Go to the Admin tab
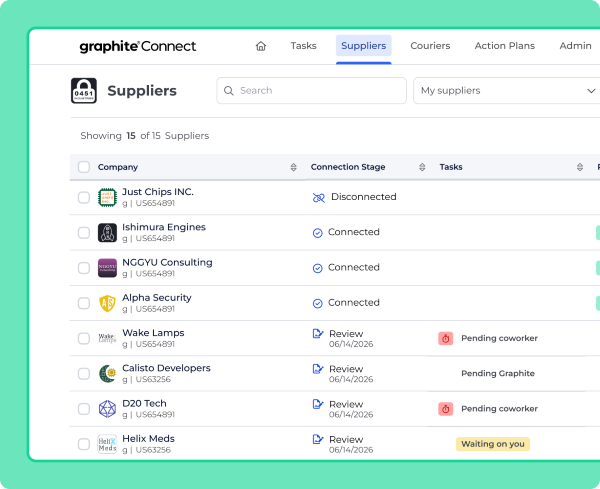600x489 pixels. [576, 46]
